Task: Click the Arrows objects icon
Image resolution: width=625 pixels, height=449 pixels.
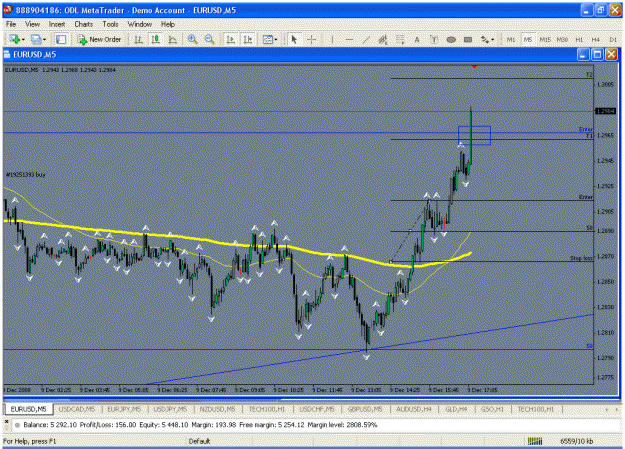Action: click(x=485, y=39)
